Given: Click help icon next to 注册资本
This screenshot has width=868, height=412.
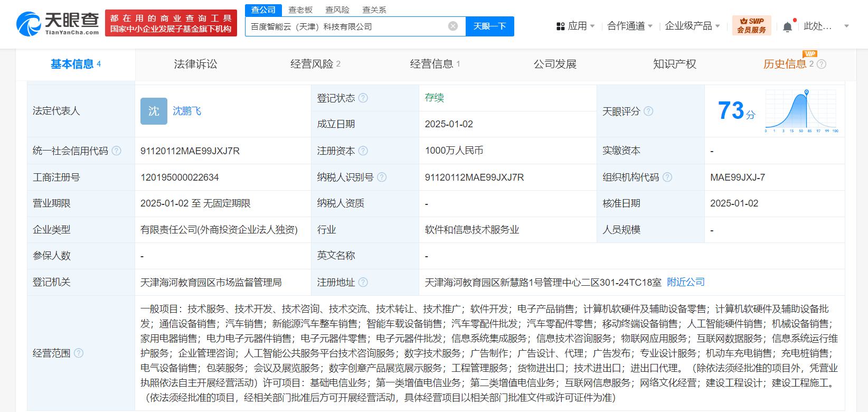Looking at the screenshot, I should tap(363, 151).
